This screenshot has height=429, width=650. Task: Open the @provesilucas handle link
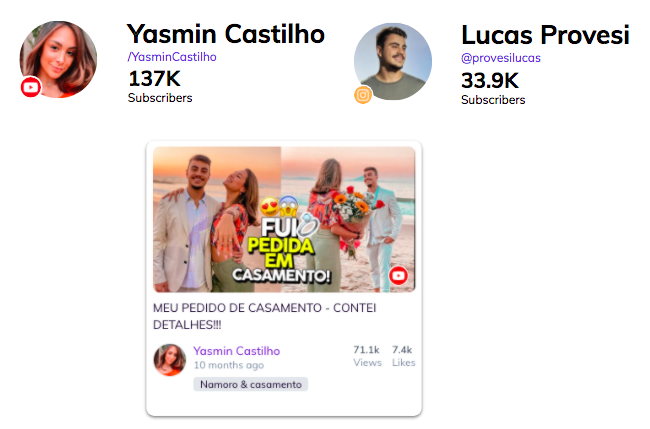coord(501,58)
